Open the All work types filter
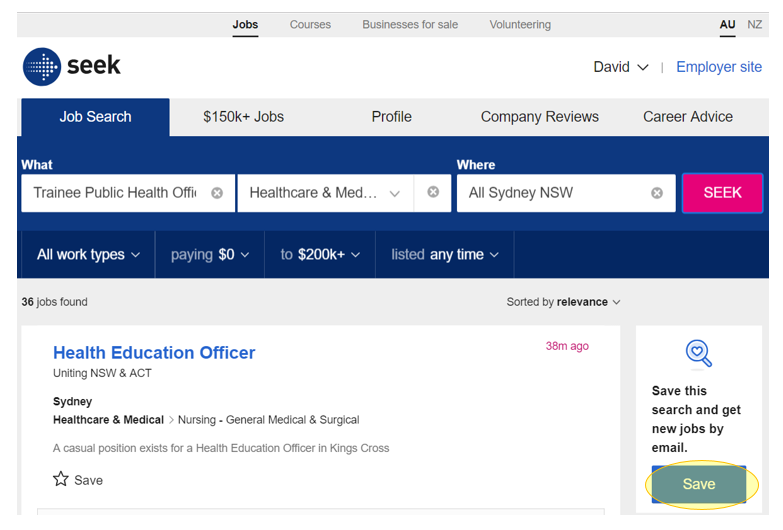783x530 pixels. tap(88, 254)
